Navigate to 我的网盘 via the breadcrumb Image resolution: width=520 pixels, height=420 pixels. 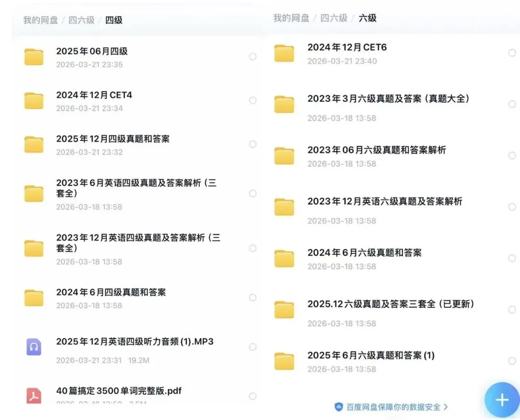tap(39, 20)
